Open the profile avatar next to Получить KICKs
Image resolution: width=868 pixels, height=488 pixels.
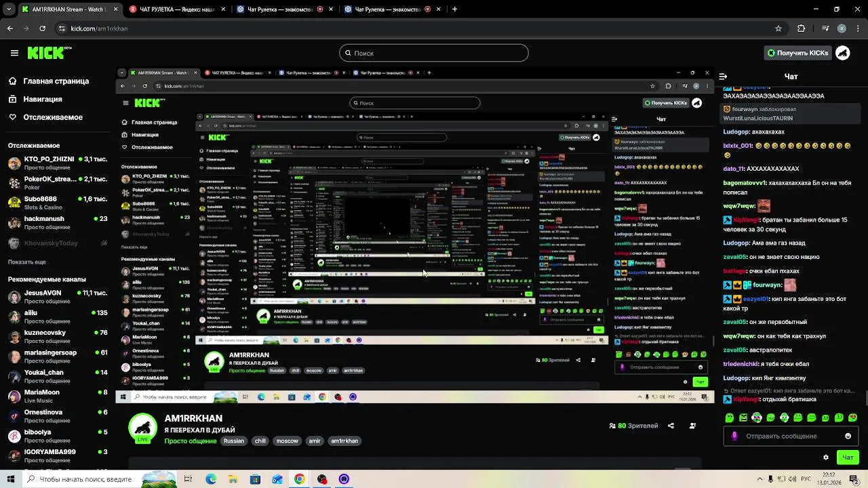click(x=843, y=53)
